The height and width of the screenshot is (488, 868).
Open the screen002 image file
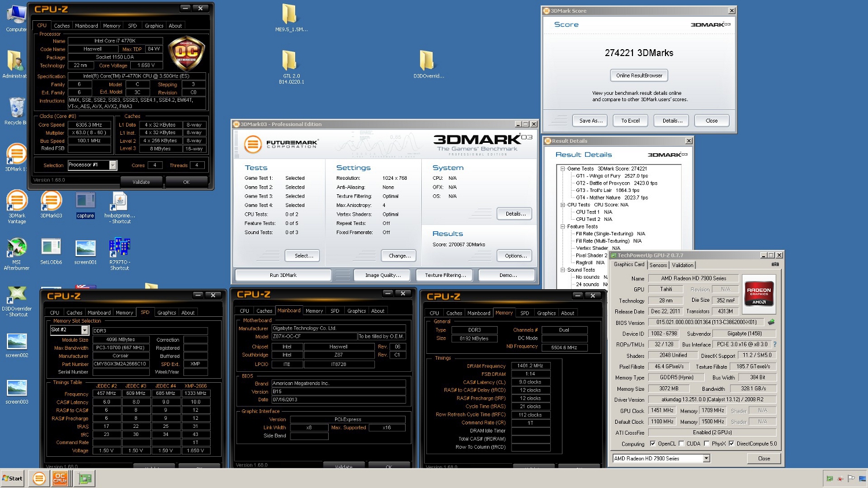[x=16, y=345]
